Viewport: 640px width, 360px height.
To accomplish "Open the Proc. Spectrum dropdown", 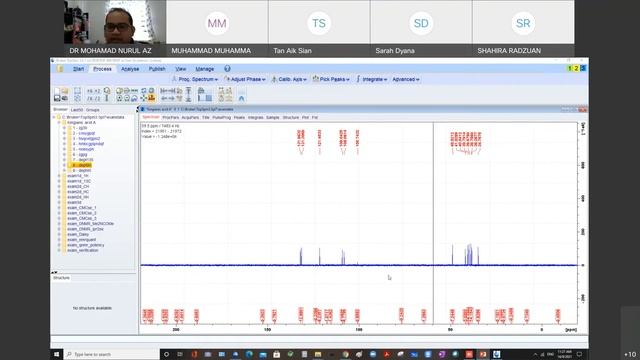I will click(x=195, y=79).
